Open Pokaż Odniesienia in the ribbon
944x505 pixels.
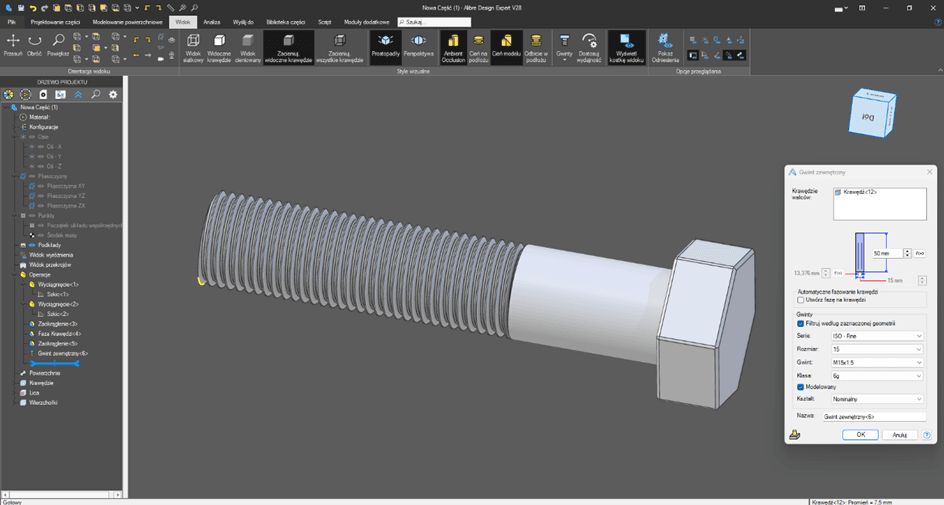665,45
